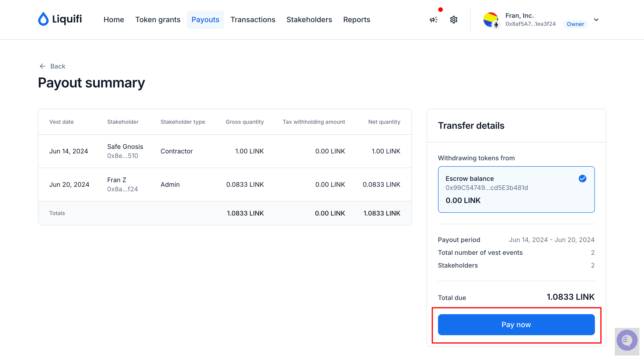The image size is (644, 358).
Task: Switch to the Transactions tab
Action: pos(253,19)
